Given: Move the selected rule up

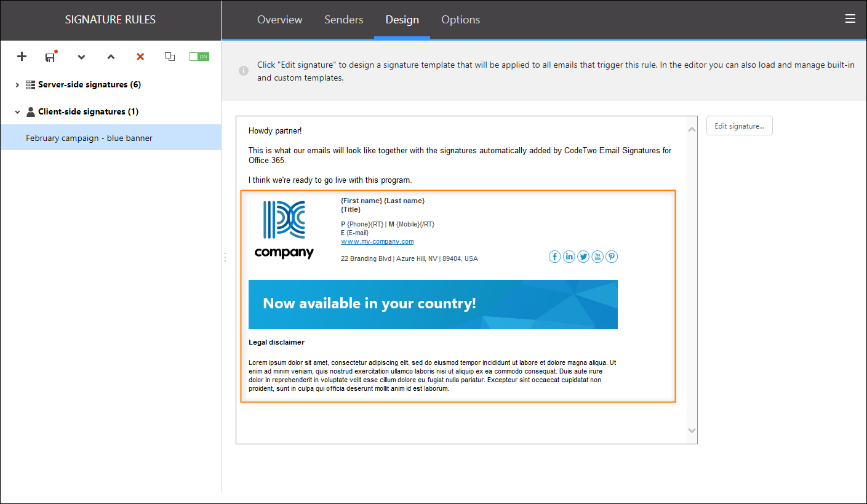Looking at the screenshot, I should (111, 57).
